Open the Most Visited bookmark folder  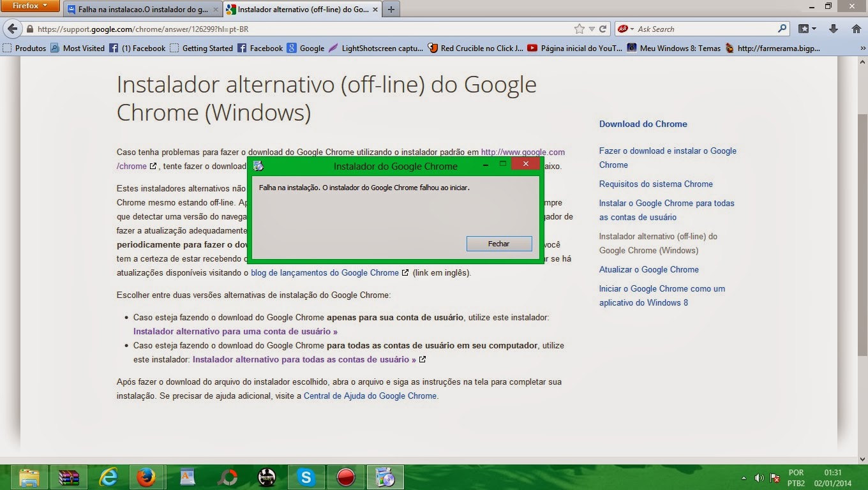[77, 48]
